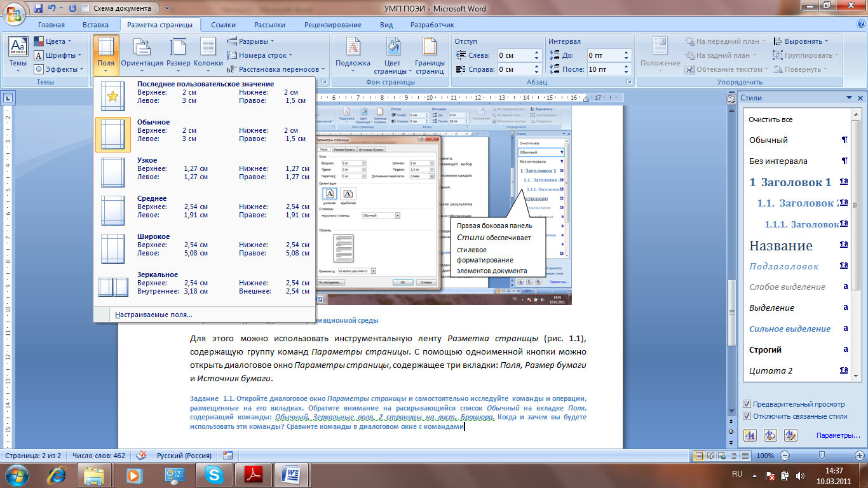Open the Style Inspector icon button

770,435
